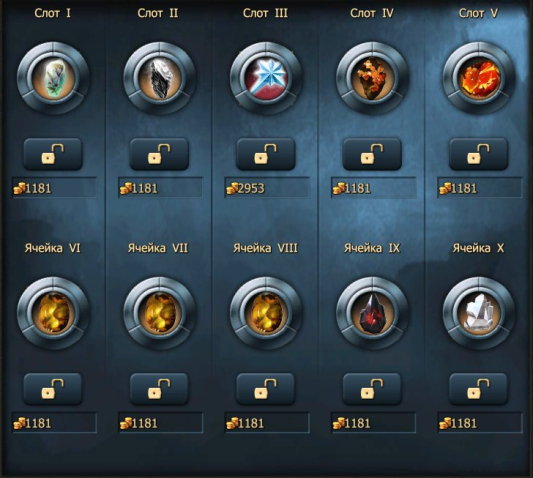Click the 1181 price field under Слот V
This screenshot has height=478, width=533.
(x=480, y=188)
